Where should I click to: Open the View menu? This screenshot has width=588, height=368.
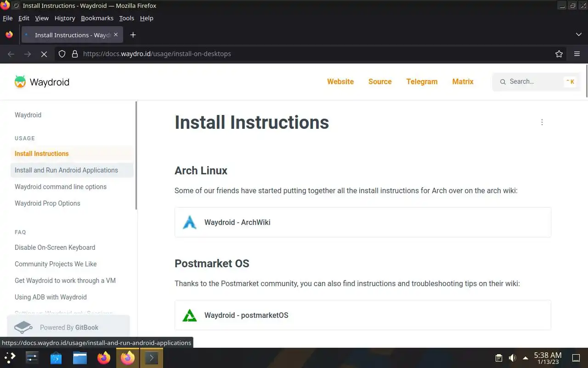42,18
